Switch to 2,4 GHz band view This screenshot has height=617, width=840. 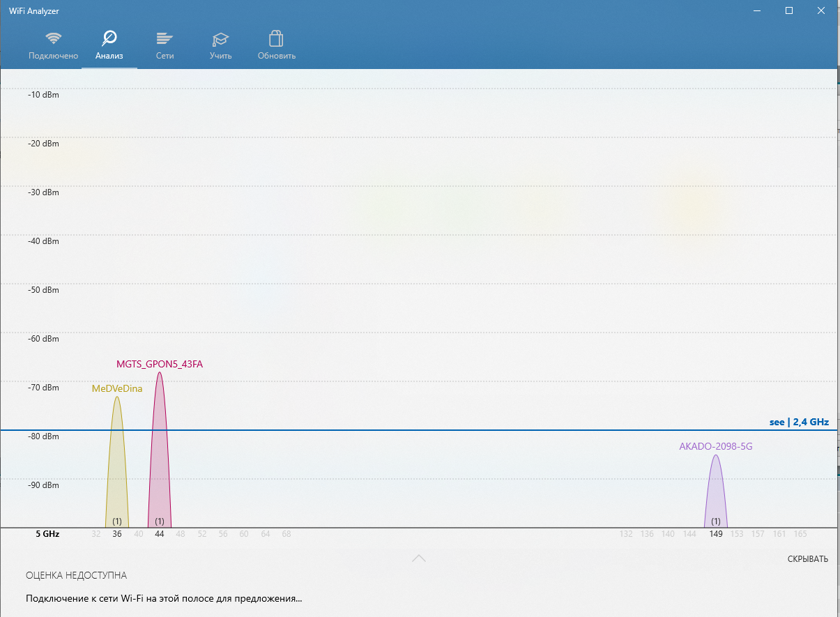tap(798, 422)
